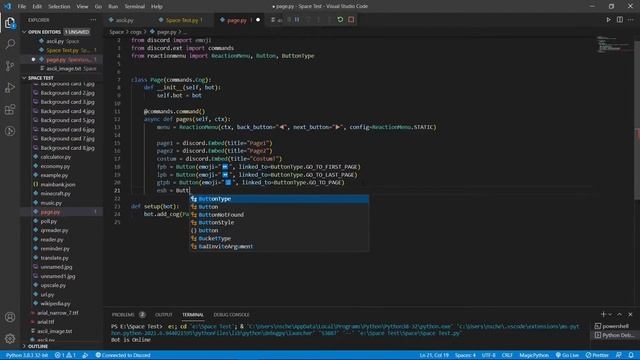Click Connected to Discord status item
The height and width of the screenshot is (360, 640).
tap(123, 355)
